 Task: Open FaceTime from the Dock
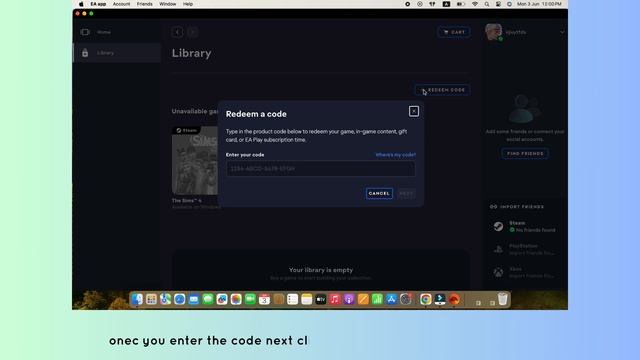click(x=250, y=299)
